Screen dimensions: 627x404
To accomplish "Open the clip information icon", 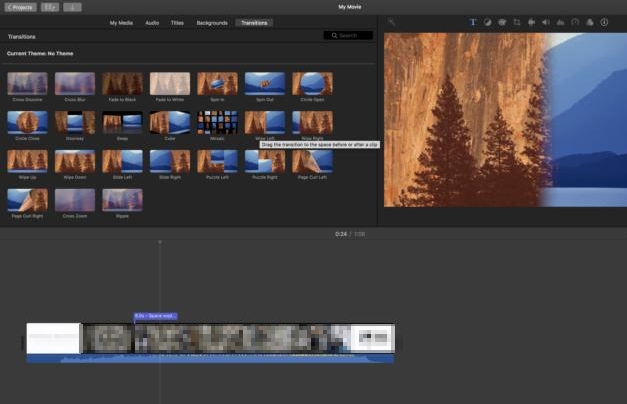I will pos(604,22).
